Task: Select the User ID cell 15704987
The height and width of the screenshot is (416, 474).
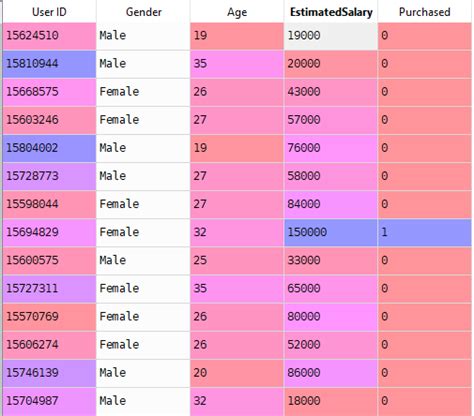Action: click(x=49, y=402)
